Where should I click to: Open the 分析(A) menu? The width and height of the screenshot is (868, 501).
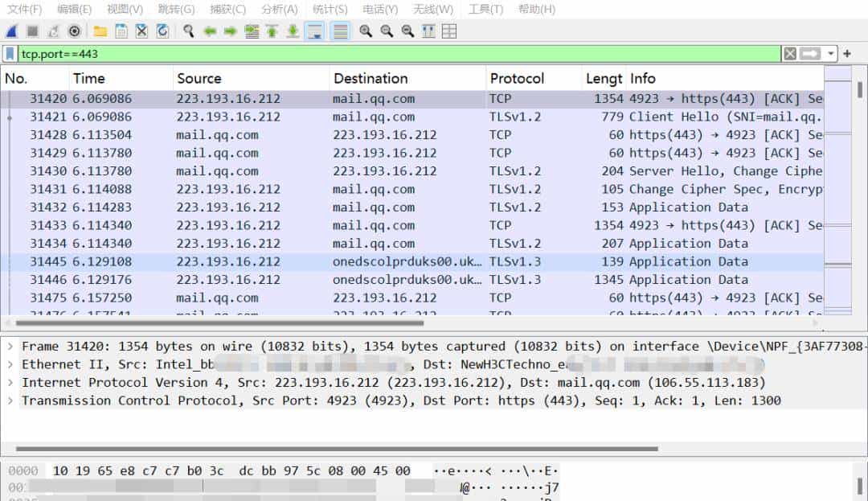280,10
